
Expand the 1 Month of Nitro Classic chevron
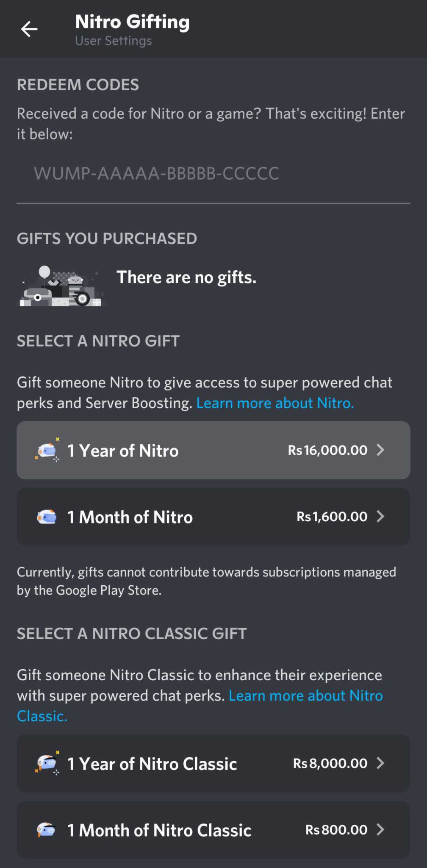[x=380, y=830]
